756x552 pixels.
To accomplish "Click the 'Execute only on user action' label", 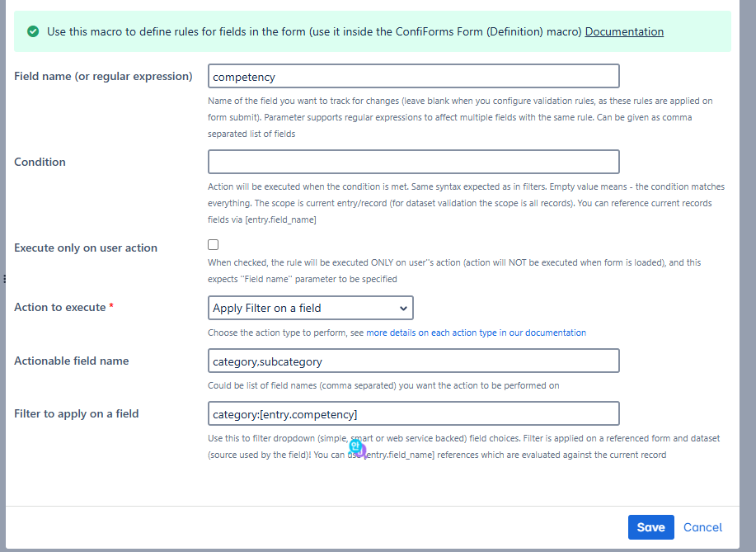I will coord(86,248).
